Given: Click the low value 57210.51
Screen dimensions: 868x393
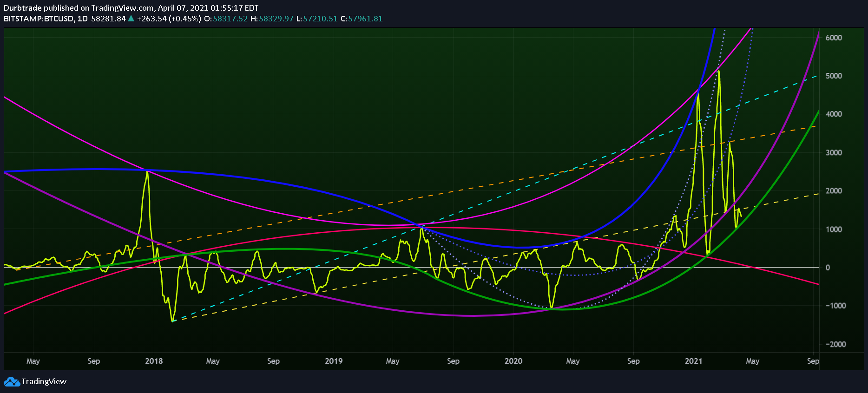Looking at the screenshot, I should [320, 19].
